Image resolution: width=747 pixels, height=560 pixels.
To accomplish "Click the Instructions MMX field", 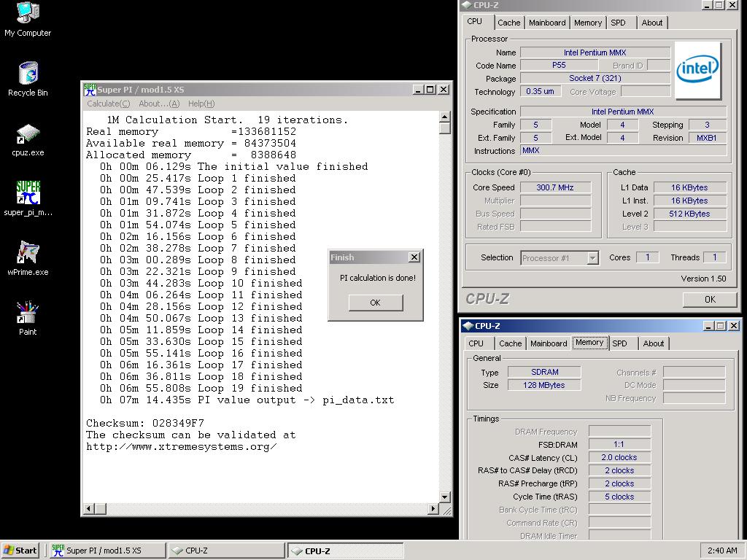I will [624, 150].
